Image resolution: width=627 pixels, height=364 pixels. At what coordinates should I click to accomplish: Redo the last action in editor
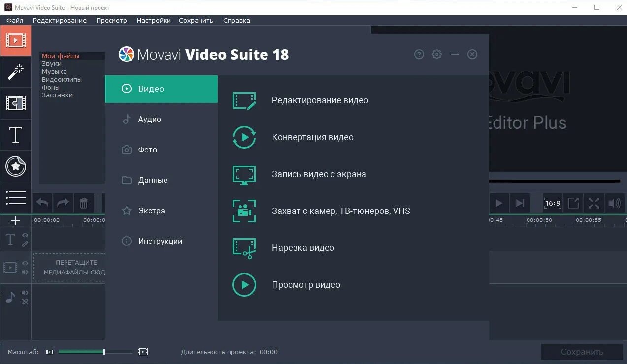click(63, 203)
